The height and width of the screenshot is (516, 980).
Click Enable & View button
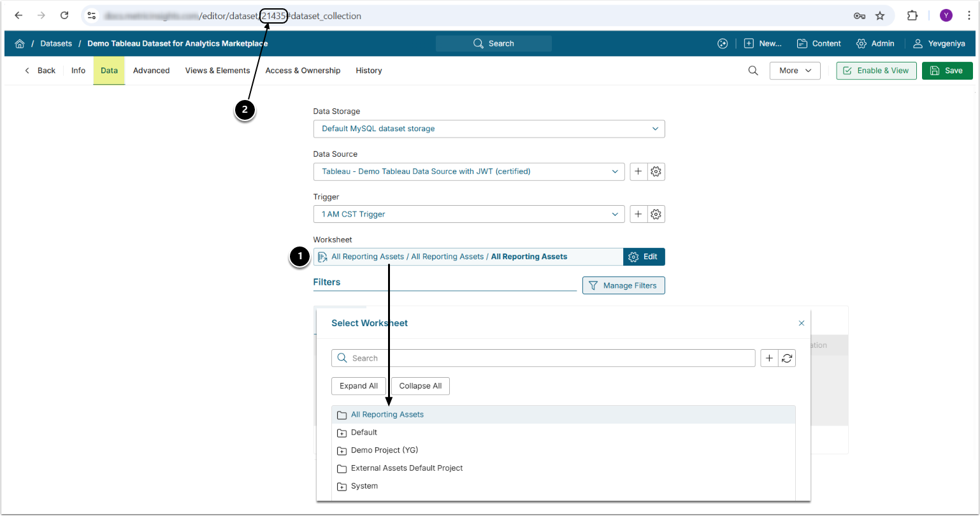click(x=876, y=71)
